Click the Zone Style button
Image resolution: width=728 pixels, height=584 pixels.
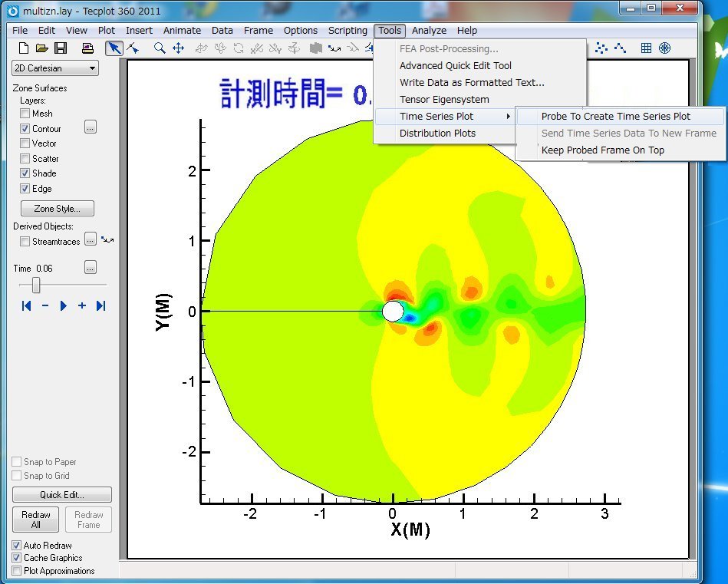point(57,208)
